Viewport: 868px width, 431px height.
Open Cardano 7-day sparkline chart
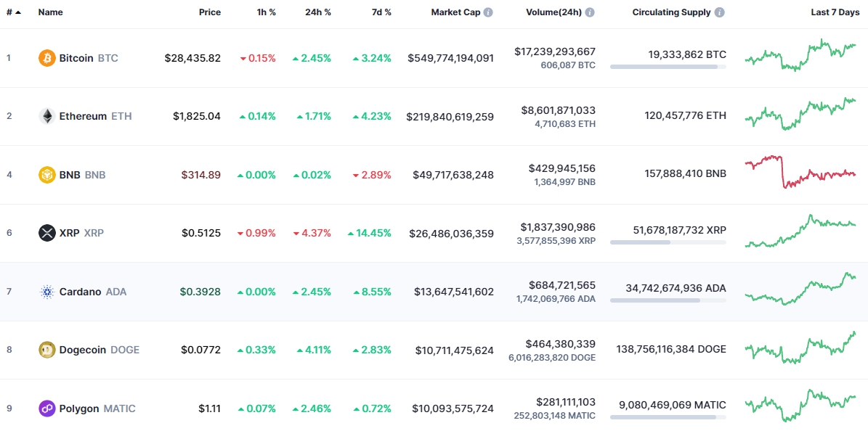point(800,289)
